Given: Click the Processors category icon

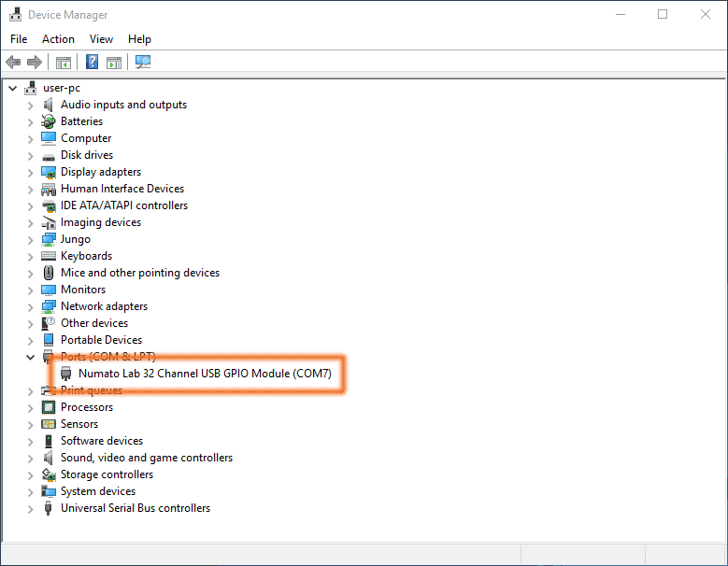Looking at the screenshot, I should click(49, 407).
